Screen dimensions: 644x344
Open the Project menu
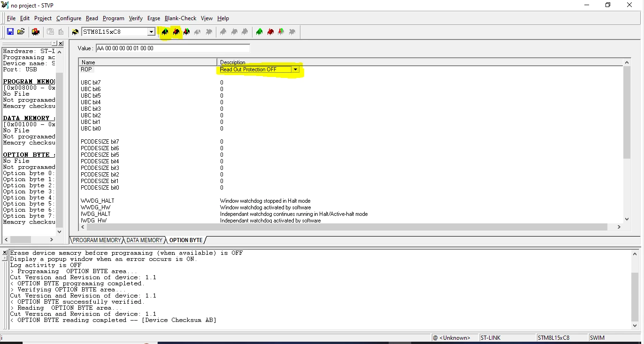pos(43,18)
